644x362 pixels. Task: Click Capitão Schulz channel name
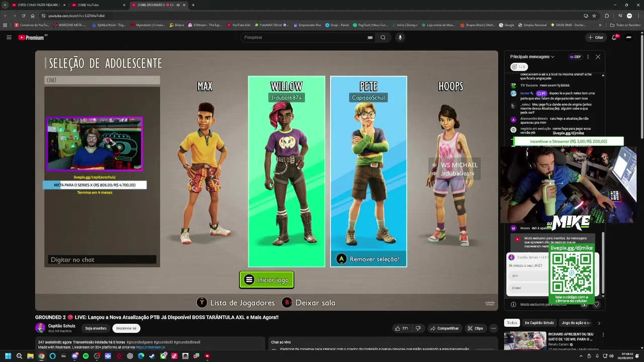tap(61, 326)
